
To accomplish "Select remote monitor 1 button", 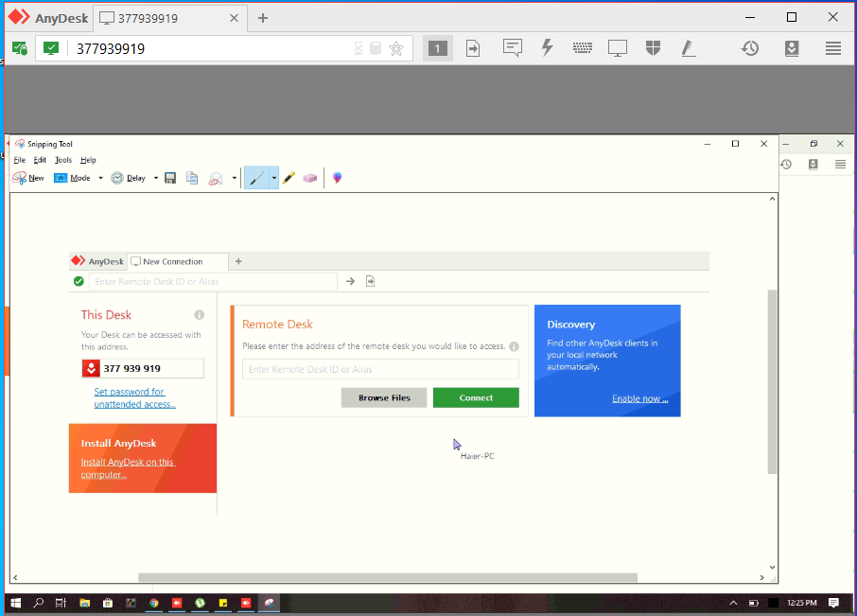I will click(437, 48).
